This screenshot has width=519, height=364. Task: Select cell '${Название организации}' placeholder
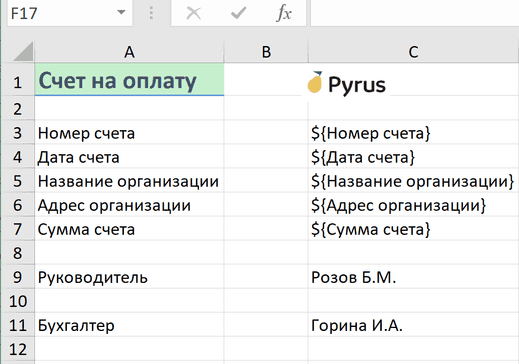click(413, 180)
